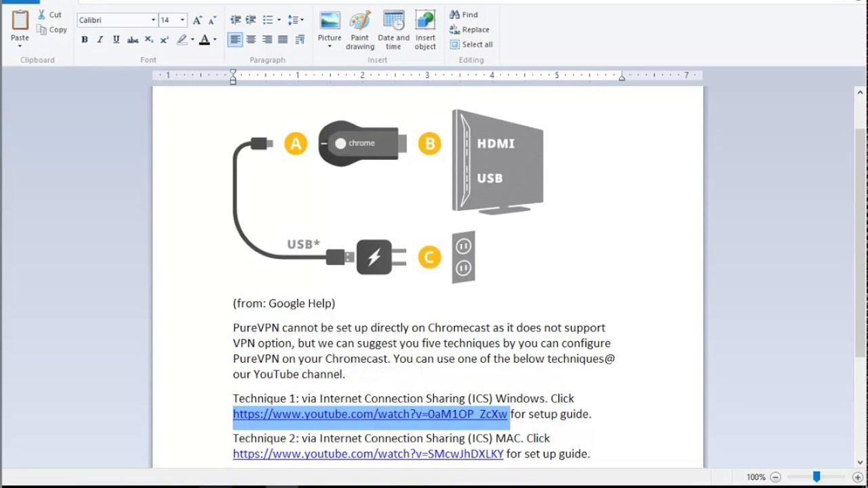
Task: Click Insert object
Action: [425, 30]
